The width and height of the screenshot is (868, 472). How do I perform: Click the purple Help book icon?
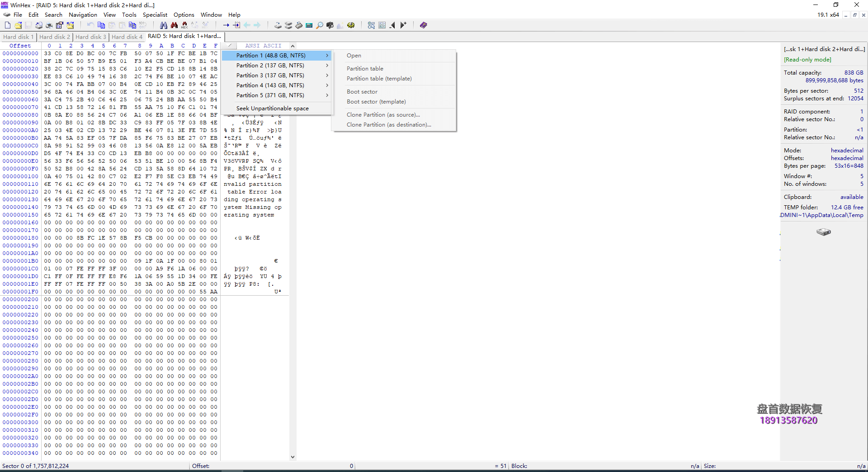coord(424,25)
